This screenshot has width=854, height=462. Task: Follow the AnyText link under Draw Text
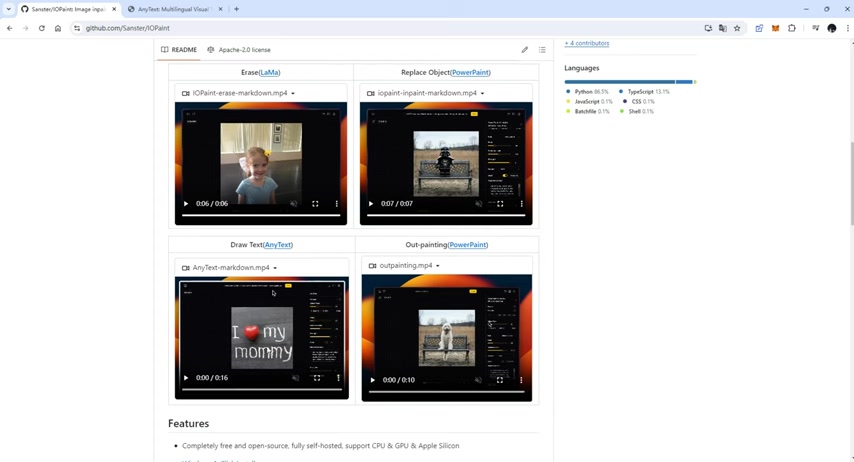click(x=278, y=244)
